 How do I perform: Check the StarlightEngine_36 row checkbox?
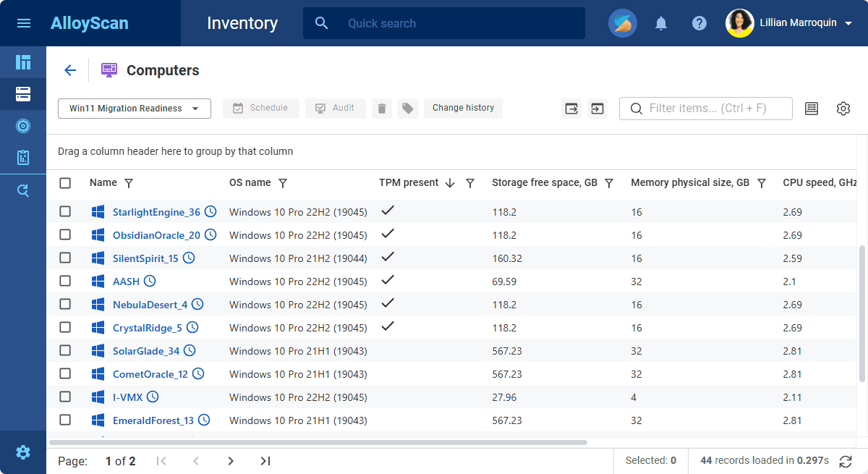coord(65,211)
